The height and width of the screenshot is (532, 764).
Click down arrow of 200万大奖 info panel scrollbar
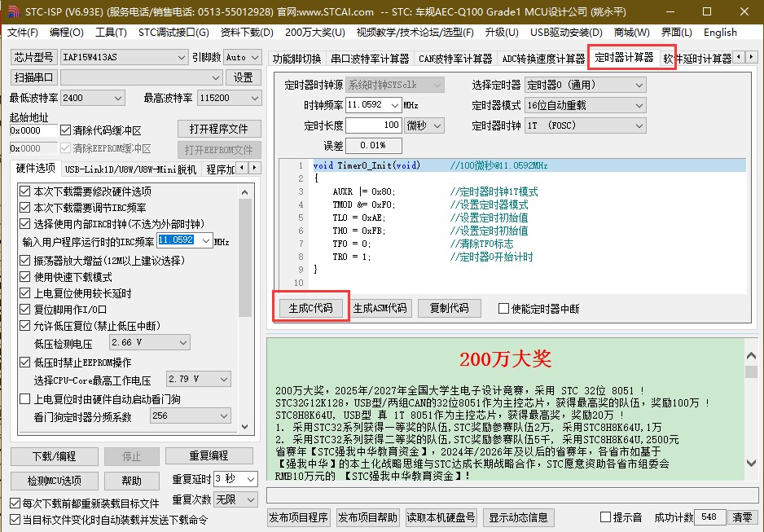coord(751,462)
